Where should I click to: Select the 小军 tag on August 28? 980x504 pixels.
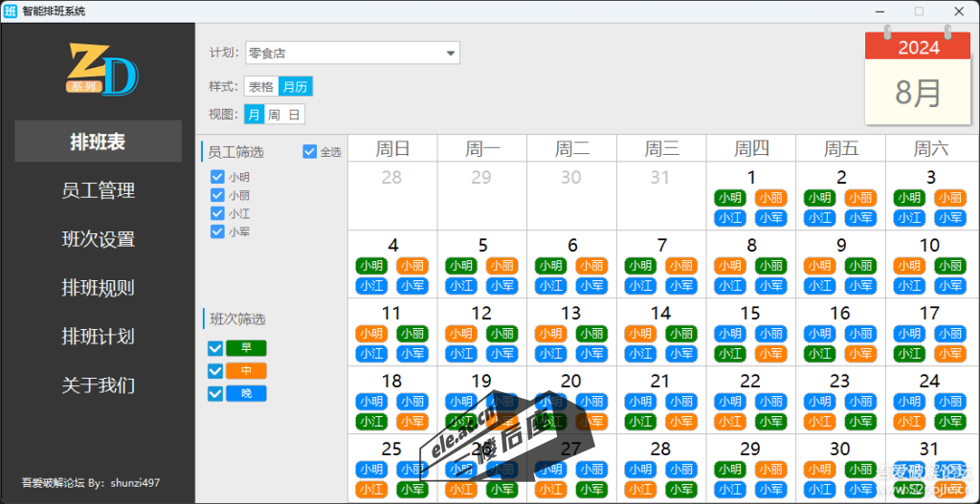[680, 489]
